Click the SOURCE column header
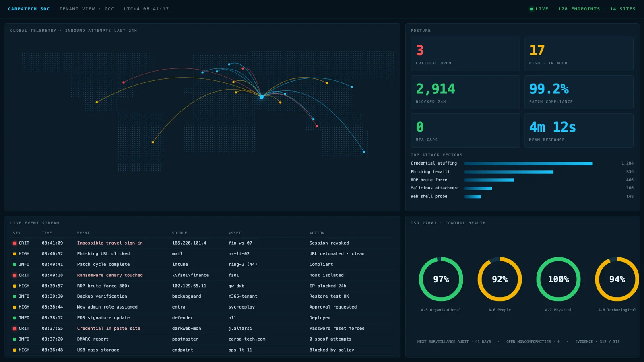644x362 pixels. (x=180, y=233)
